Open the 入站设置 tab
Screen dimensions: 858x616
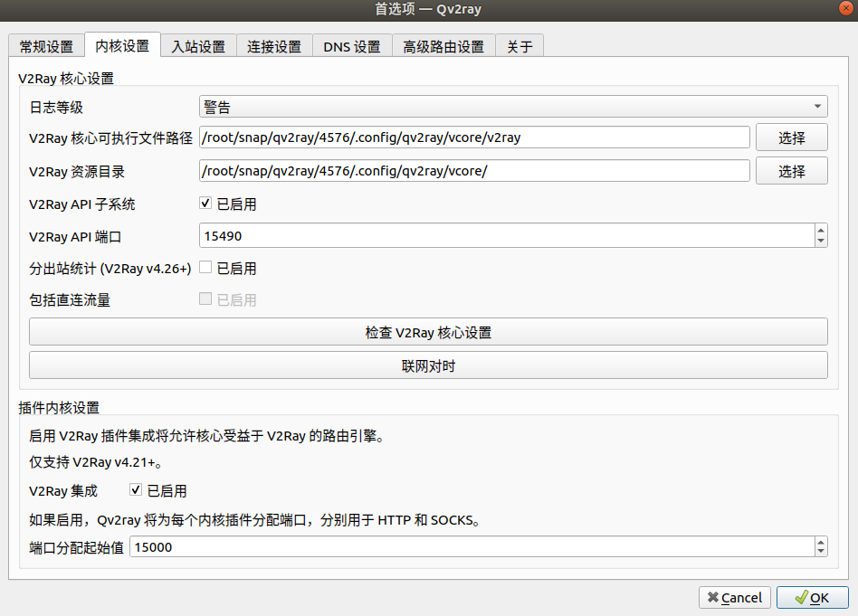pyautogui.click(x=198, y=46)
